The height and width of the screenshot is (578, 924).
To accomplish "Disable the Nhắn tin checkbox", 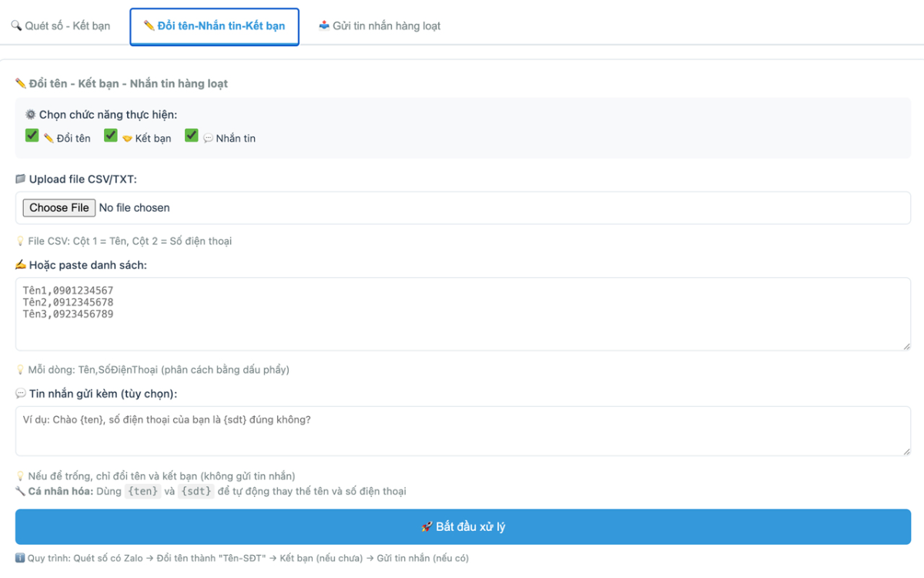I will 192,136.
